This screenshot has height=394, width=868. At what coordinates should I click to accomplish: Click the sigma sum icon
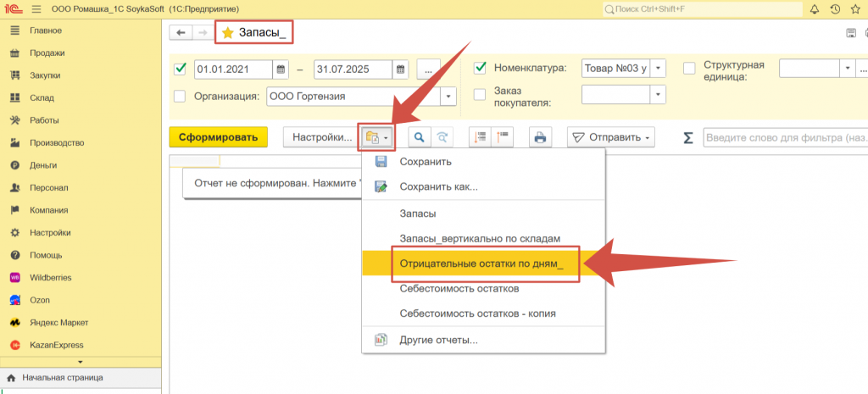point(688,137)
